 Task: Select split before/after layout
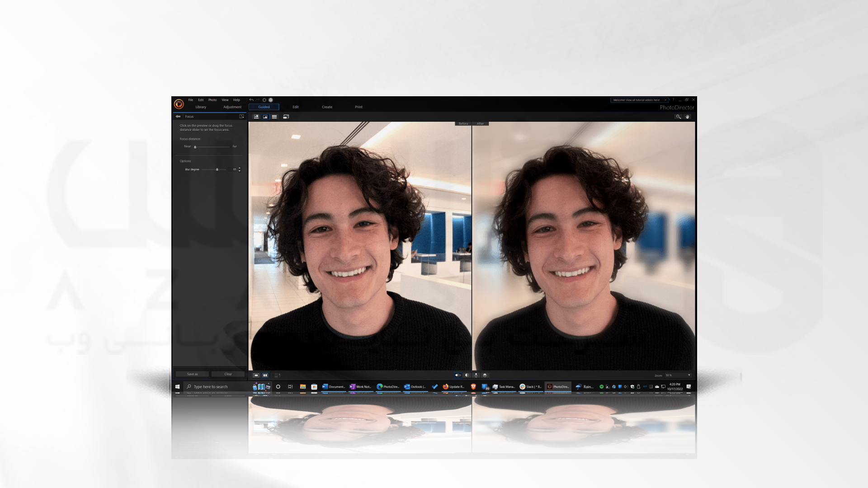tap(467, 375)
